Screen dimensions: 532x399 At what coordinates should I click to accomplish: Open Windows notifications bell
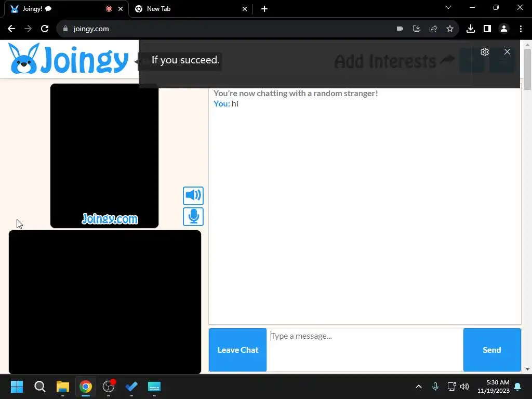518,387
